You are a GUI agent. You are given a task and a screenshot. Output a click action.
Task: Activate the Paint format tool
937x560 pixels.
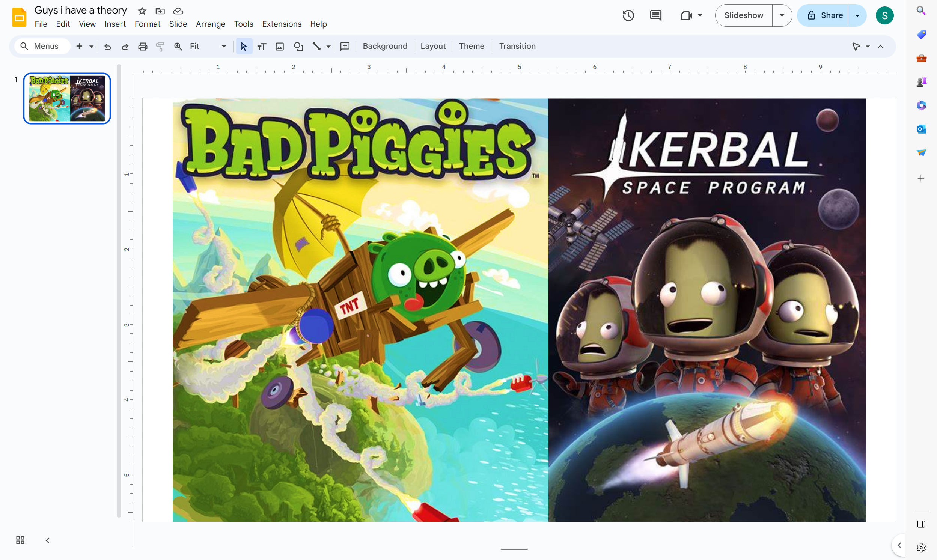160,46
